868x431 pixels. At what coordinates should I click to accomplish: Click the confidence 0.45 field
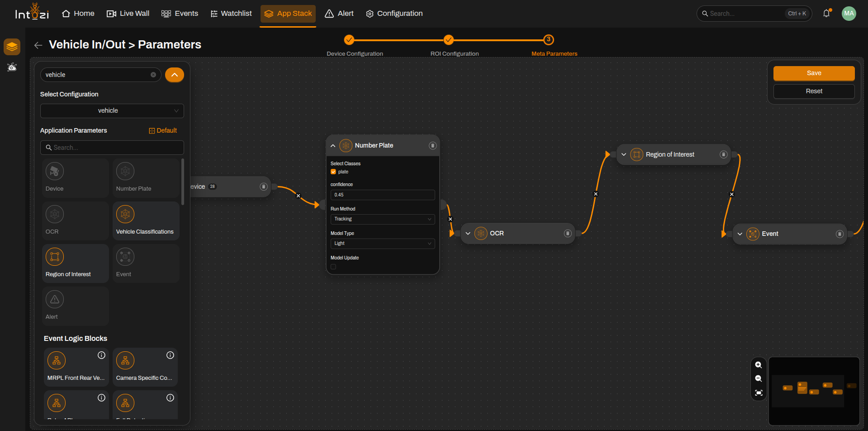383,195
